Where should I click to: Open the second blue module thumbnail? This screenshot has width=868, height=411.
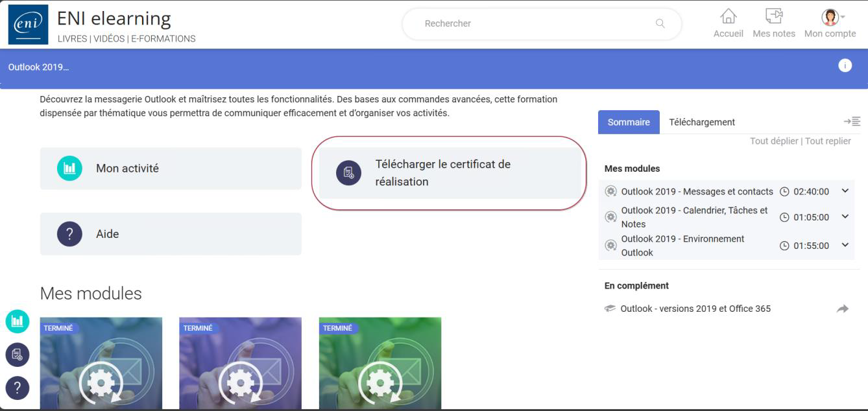240,363
